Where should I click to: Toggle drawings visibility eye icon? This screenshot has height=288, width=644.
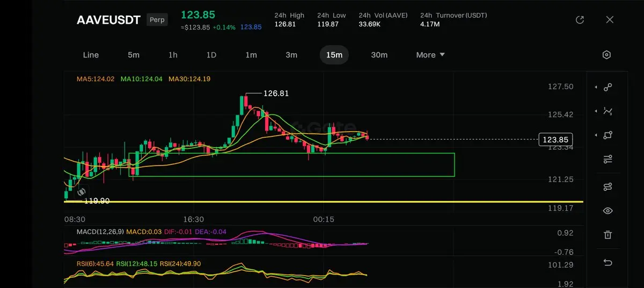tap(608, 211)
